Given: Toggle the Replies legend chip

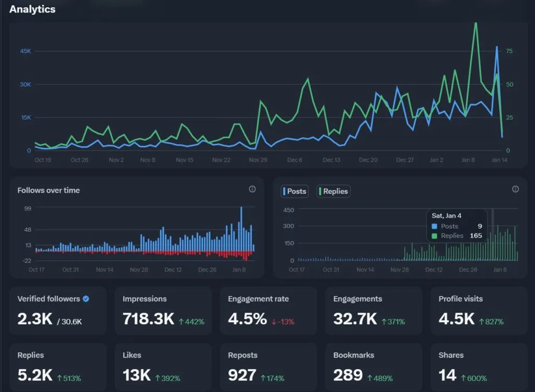Looking at the screenshot, I should tap(333, 191).
